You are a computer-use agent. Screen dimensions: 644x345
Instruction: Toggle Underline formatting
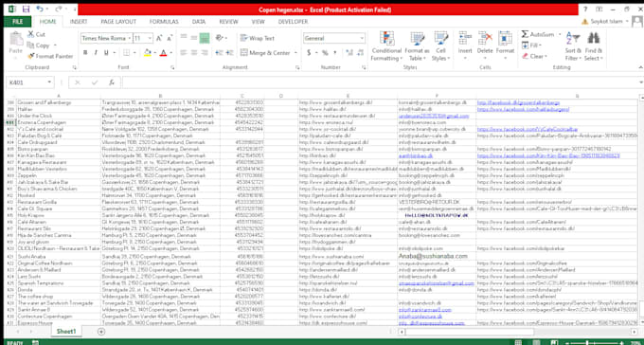click(106, 53)
